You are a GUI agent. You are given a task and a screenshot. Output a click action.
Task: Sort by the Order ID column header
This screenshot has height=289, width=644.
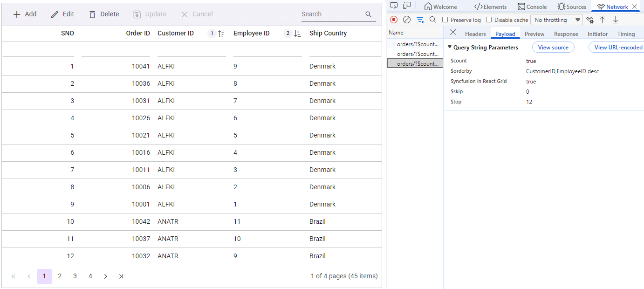point(138,33)
